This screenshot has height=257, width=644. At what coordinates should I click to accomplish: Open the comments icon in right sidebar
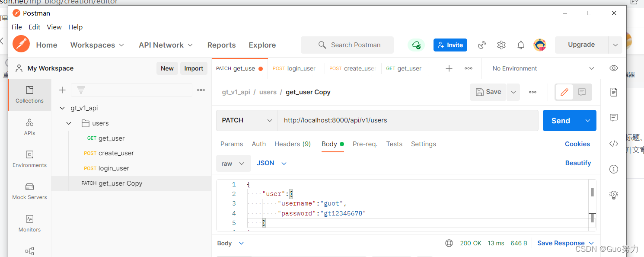pyautogui.click(x=614, y=118)
